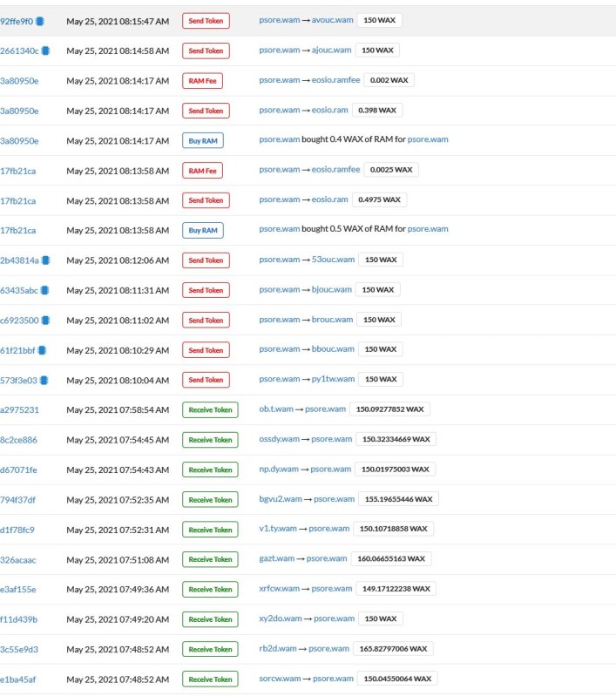616x696 pixels.
Task: Select amount 149.17122238 WAX
Action: pos(396,589)
